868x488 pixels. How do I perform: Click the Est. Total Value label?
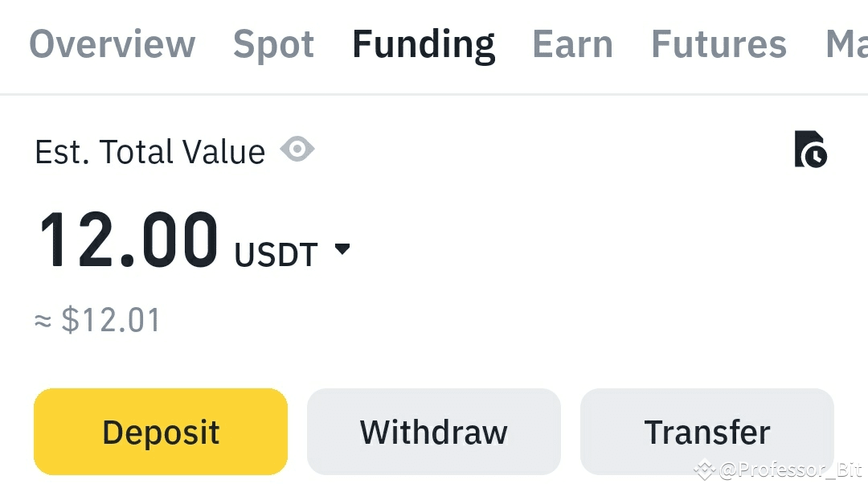click(x=150, y=151)
